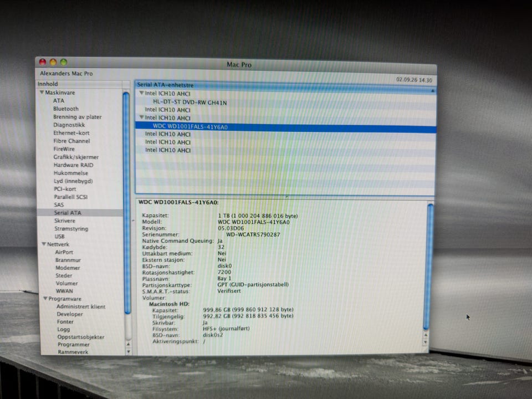Click the details pane scrollbar thumb
Image resolution: width=532 pixels, height=399 pixels.
coord(429,267)
